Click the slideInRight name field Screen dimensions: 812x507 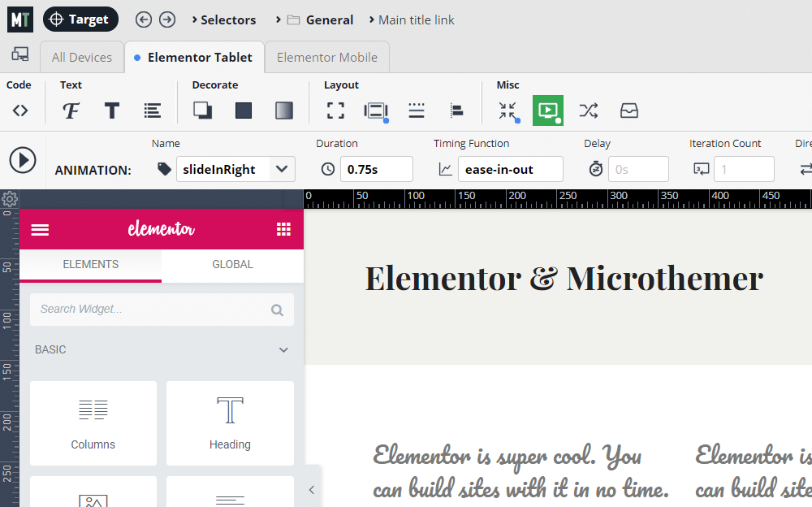223,169
